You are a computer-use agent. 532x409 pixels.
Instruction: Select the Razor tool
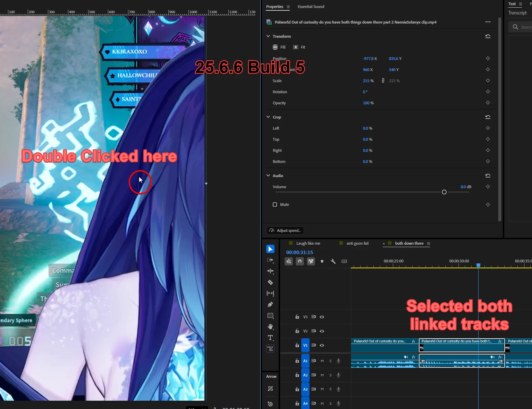pyautogui.click(x=270, y=282)
